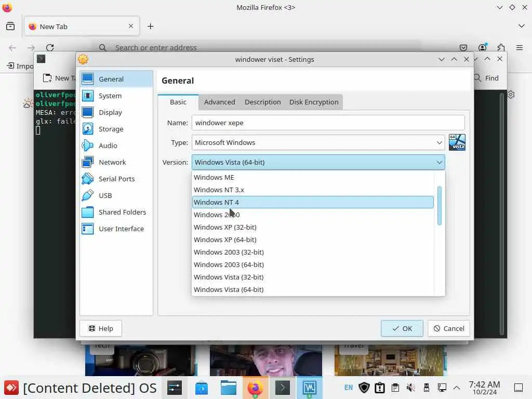Viewport: 532px width, 399px height.
Task: Open a new Firefox tab with plus
Action: pos(150,26)
